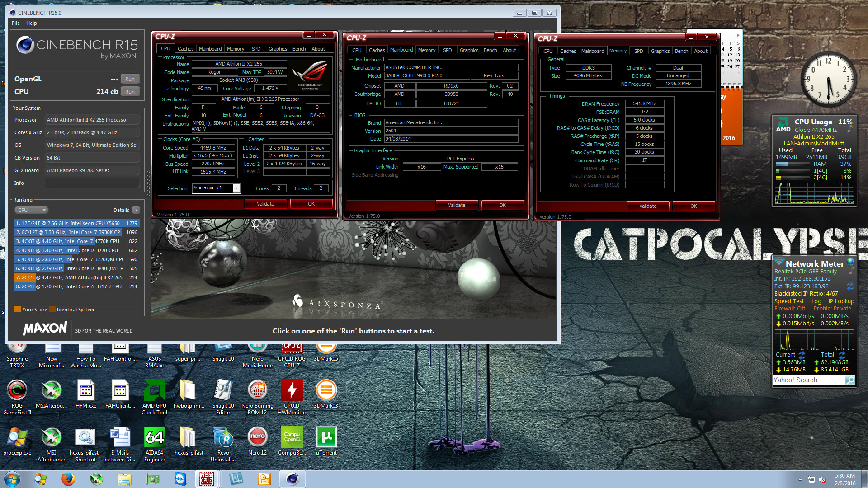This screenshot has height=488, width=868.
Task: Open CompuBench OpenCL desktop icon
Action: pos(292,441)
